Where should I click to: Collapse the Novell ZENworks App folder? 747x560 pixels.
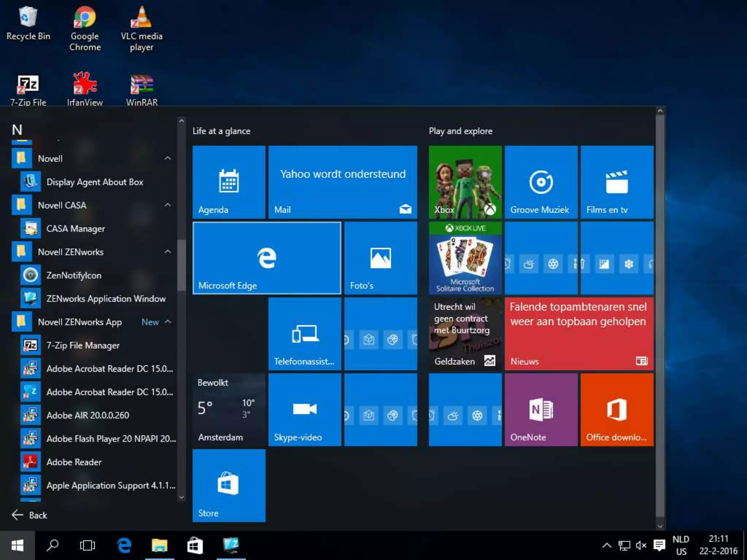point(168,322)
